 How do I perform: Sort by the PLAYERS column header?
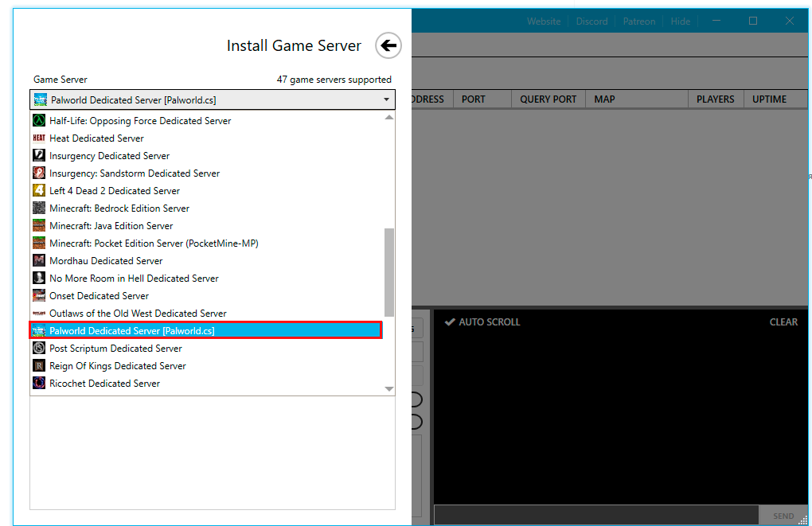point(715,99)
